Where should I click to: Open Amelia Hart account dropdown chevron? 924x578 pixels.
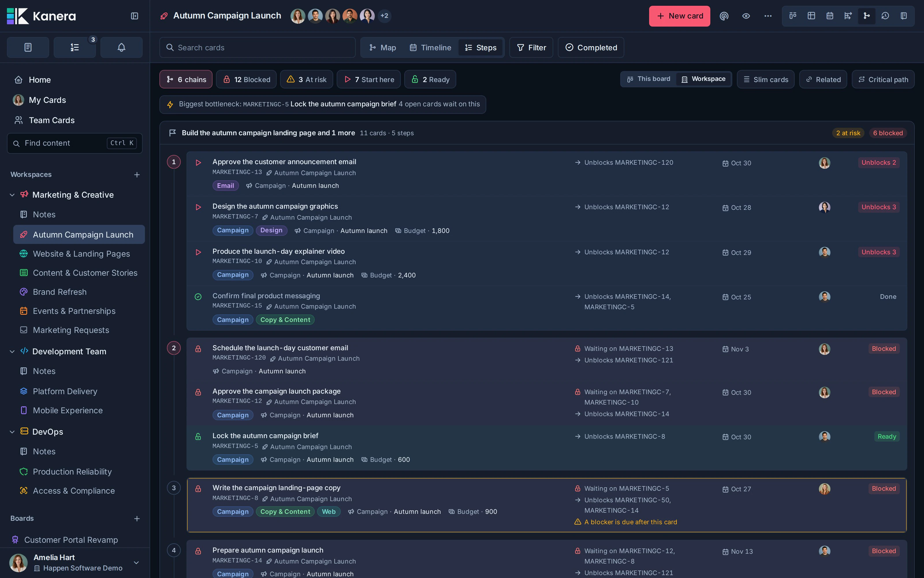[136, 563]
